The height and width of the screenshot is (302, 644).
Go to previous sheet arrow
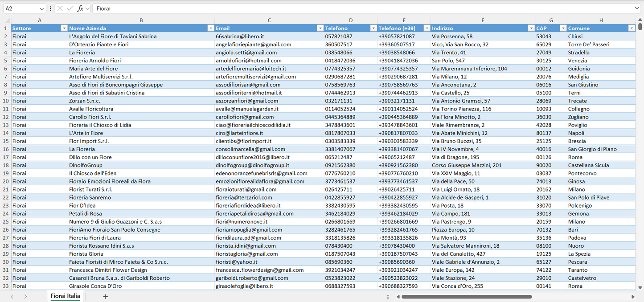click(12, 297)
